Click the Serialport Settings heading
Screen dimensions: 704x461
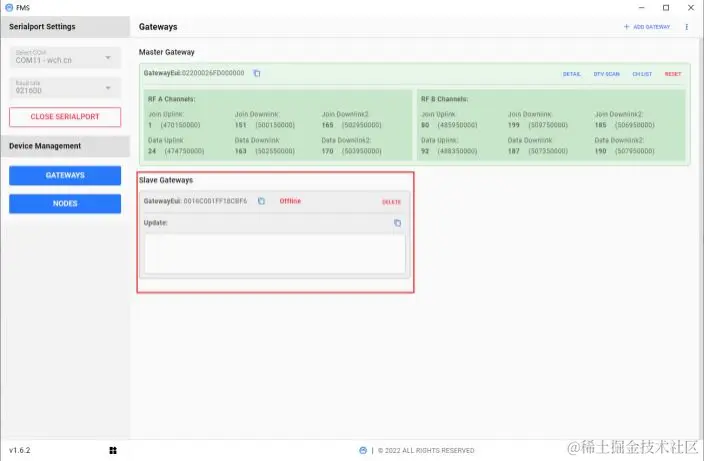click(x=42, y=26)
